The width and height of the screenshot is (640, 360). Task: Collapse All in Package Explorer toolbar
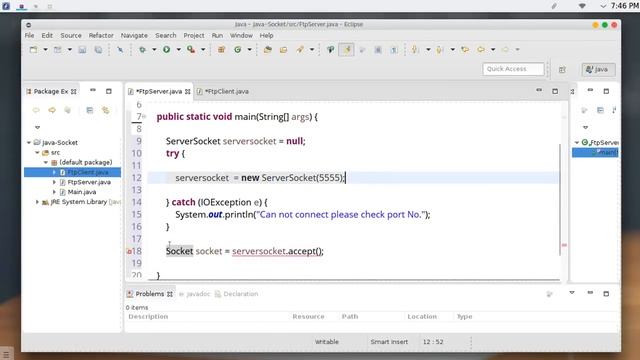[90, 110]
